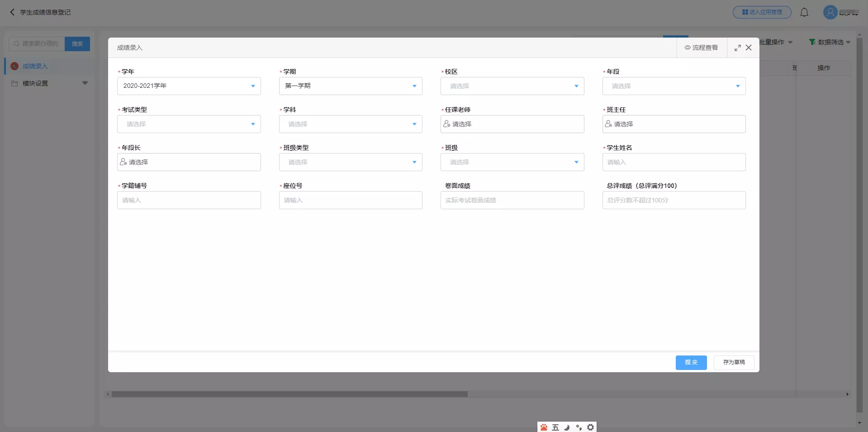This screenshot has width=868, height=432.
Task: Click the moon icon in IME bar
Action: coord(567,427)
